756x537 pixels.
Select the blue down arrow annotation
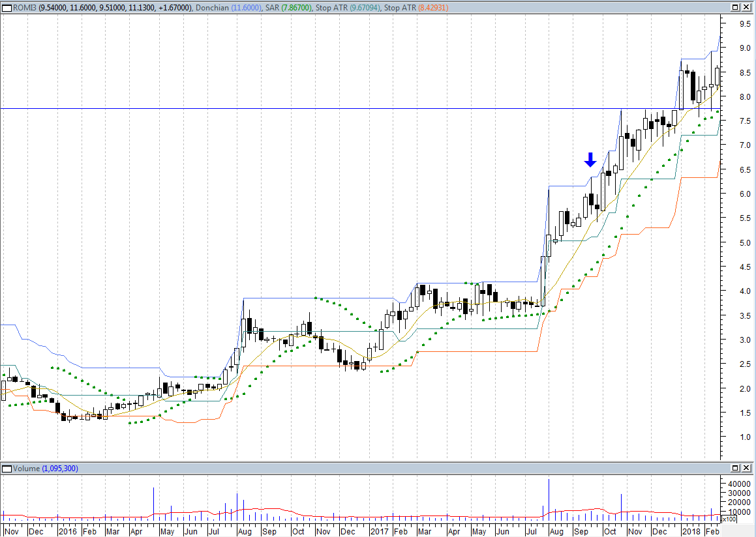point(590,160)
